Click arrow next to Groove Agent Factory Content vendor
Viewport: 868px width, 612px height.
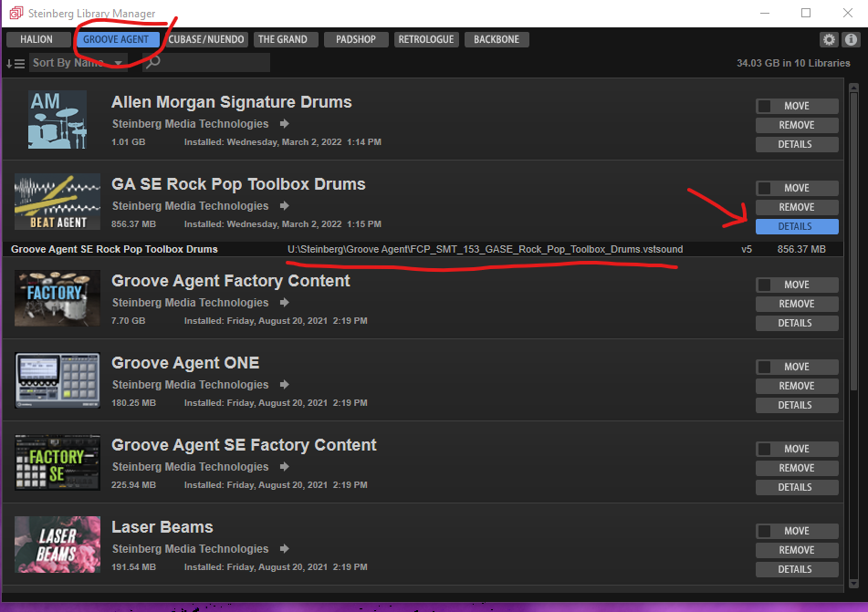285,302
